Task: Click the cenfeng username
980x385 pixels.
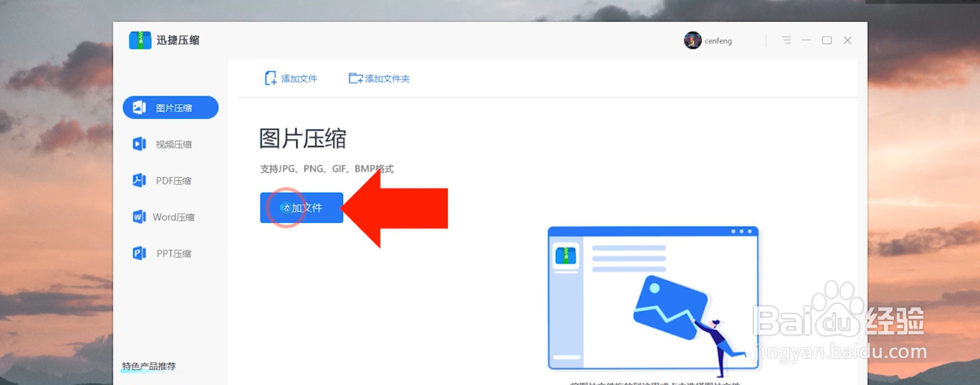Action: 718,41
